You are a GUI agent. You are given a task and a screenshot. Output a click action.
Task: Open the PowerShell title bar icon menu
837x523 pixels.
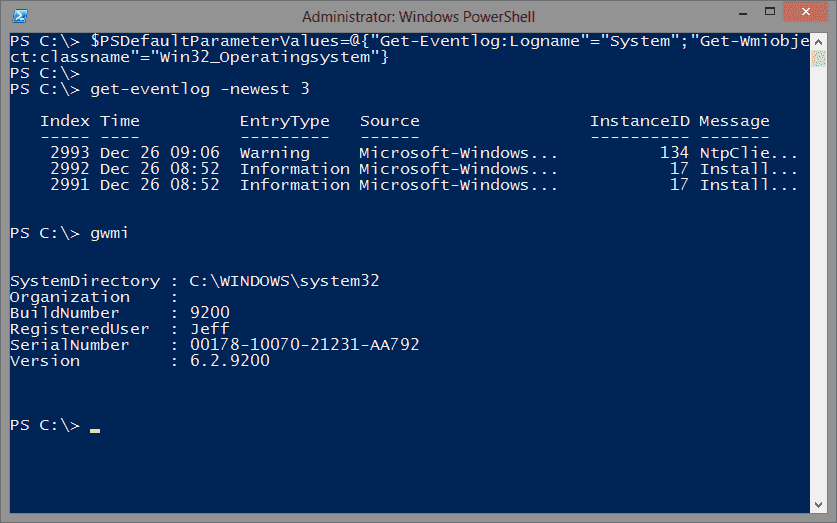[x=20, y=15]
